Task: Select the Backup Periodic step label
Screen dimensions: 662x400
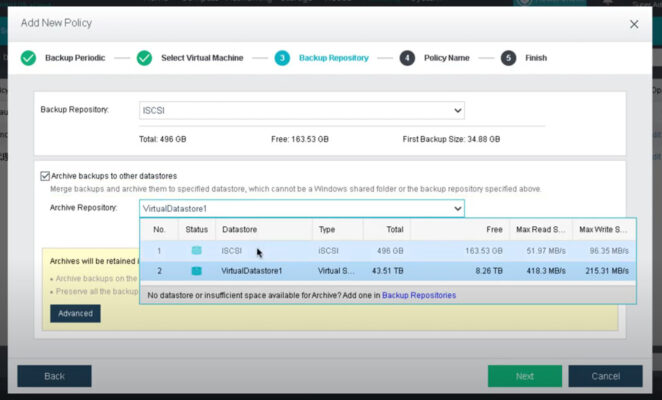Action: (75, 58)
